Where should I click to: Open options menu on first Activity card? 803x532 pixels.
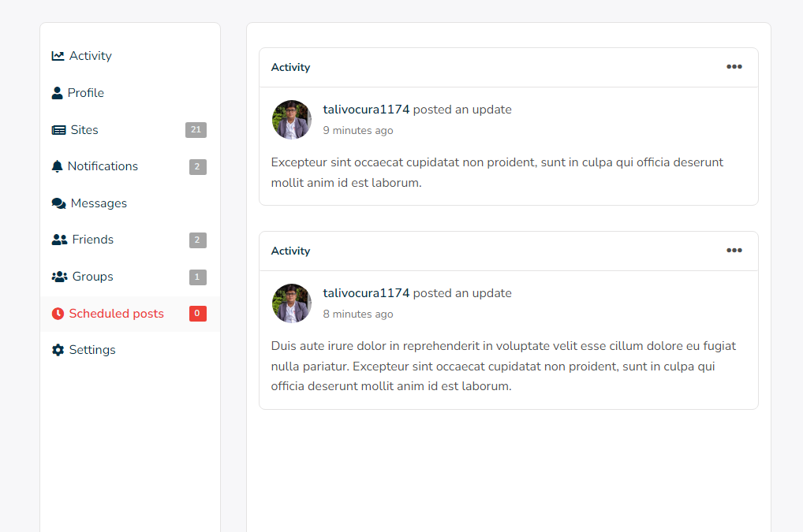[x=734, y=67]
